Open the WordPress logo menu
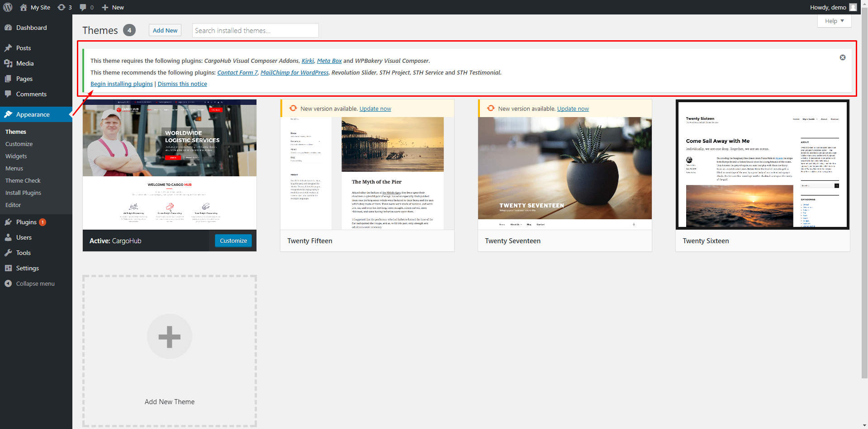This screenshot has height=429, width=868. pyautogui.click(x=8, y=7)
